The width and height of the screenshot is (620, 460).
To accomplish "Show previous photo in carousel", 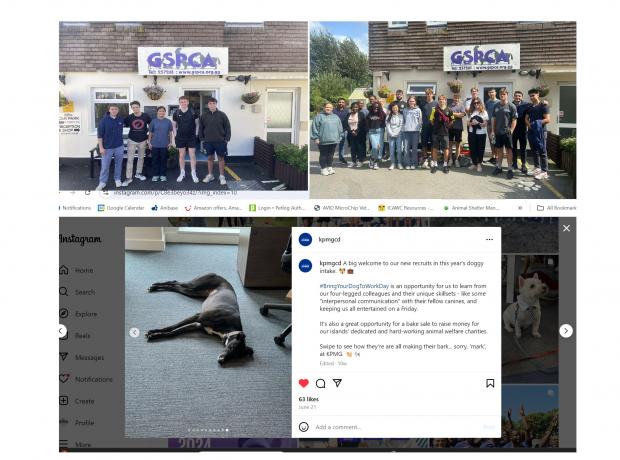I will [134, 333].
